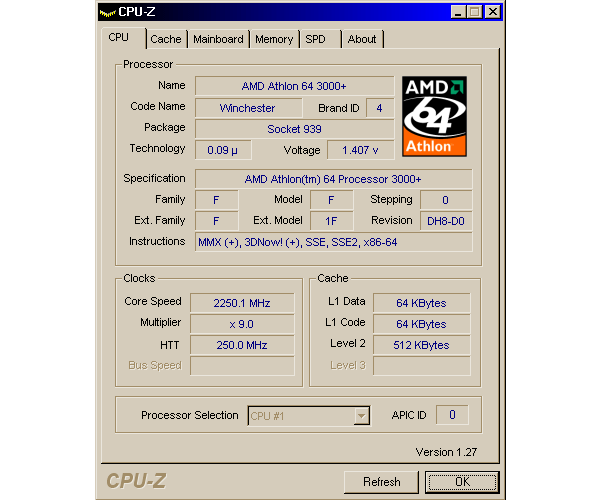Click the HTT value '250.0 MHz'
600x500 pixels.
pos(242,345)
